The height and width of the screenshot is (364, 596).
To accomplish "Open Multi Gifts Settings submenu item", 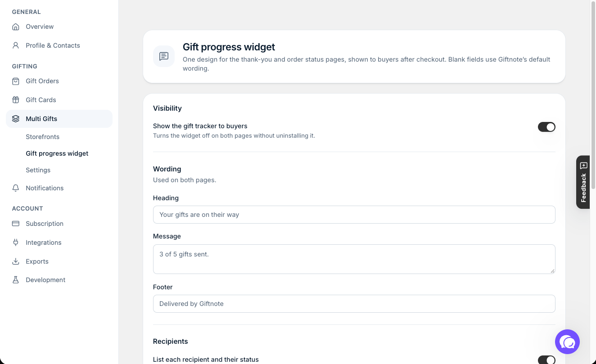I will tap(38, 170).
